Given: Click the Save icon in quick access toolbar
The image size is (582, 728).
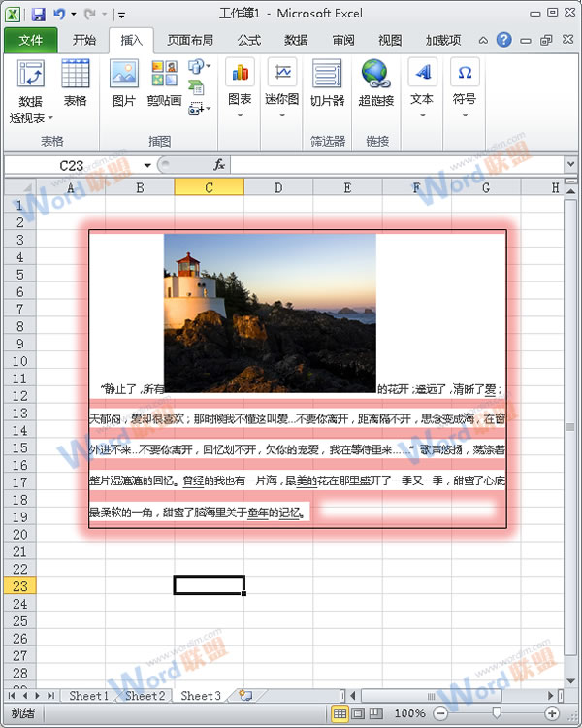Looking at the screenshot, I should (x=38, y=14).
